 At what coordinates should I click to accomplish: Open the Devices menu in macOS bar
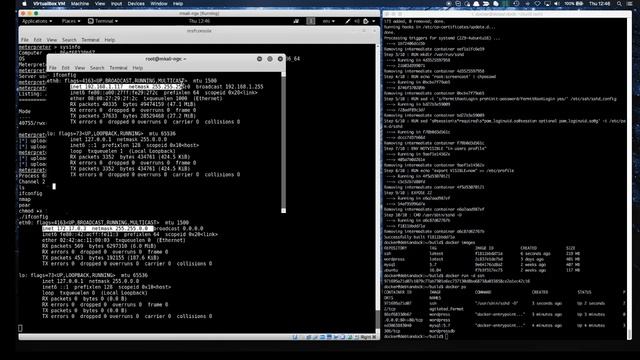[136, 4]
